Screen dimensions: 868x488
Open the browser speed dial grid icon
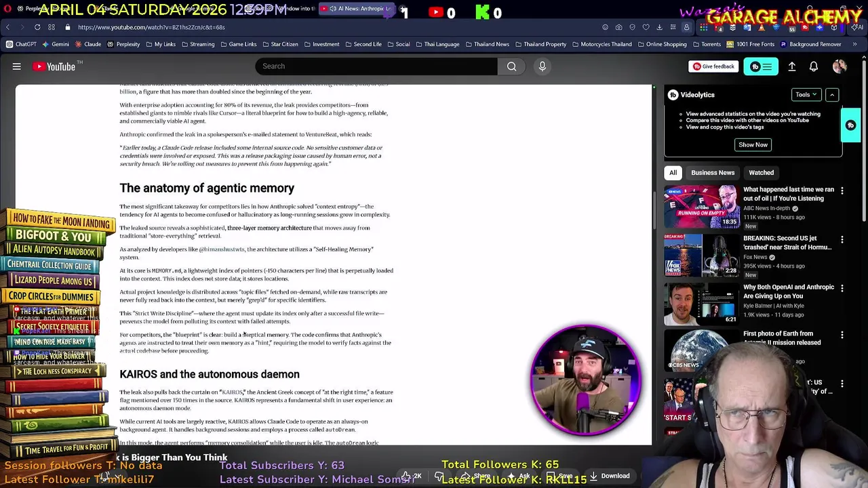(x=52, y=27)
